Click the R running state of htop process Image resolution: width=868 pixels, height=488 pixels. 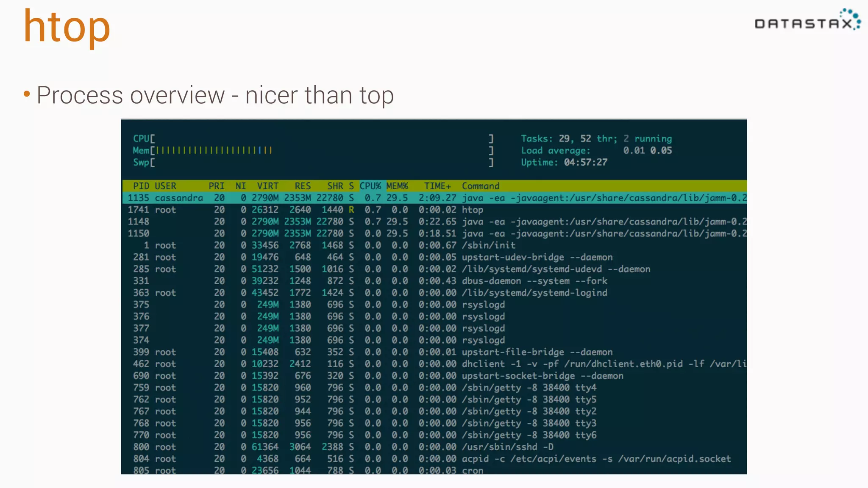point(351,210)
